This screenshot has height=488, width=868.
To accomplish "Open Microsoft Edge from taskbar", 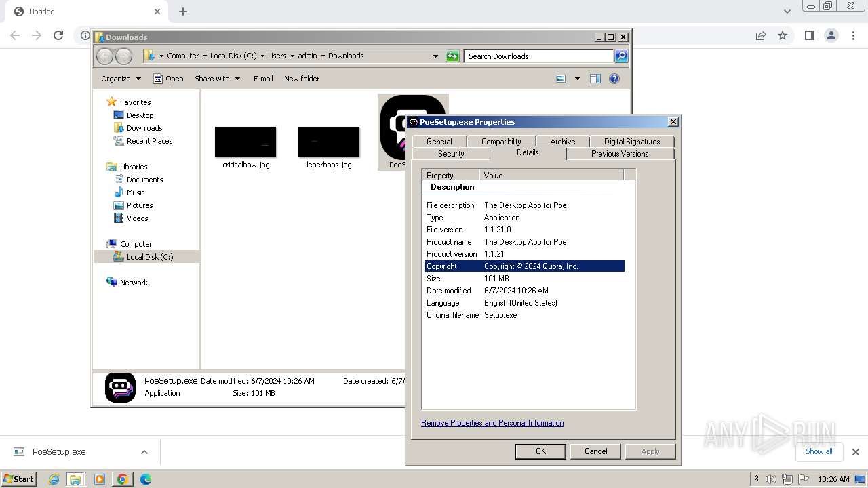I will [x=145, y=479].
